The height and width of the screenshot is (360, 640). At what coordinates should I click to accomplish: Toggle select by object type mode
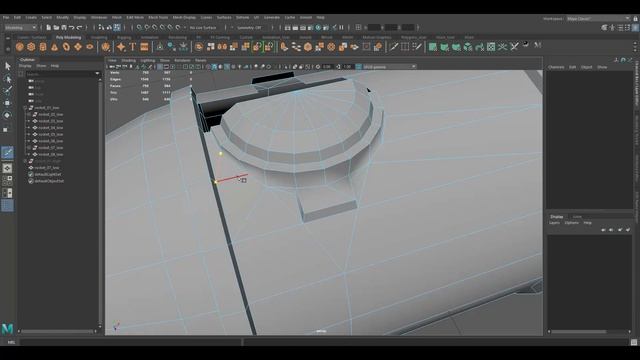[x=109, y=27]
